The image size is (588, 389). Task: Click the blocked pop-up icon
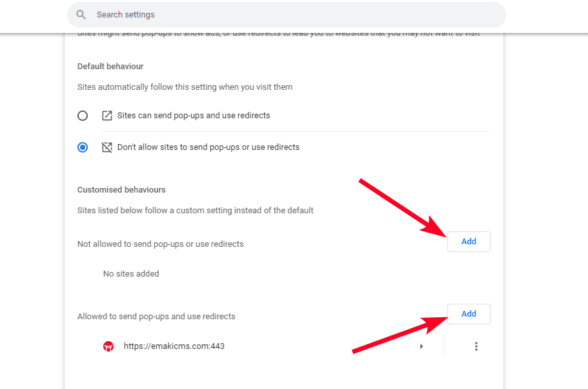pos(107,147)
